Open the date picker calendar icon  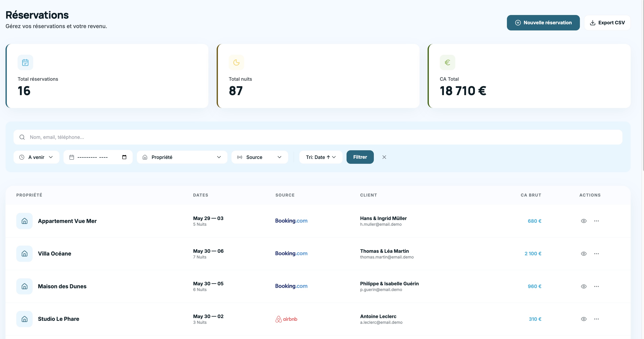[124, 157]
